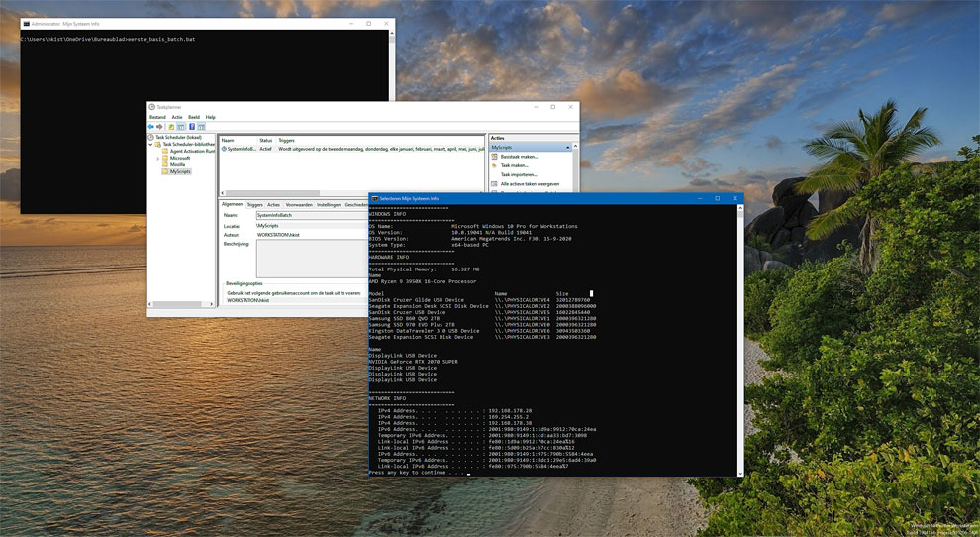This screenshot has height=537, width=980.
Task: Click the Beschrijving text area
Action: pyautogui.click(x=312, y=259)
